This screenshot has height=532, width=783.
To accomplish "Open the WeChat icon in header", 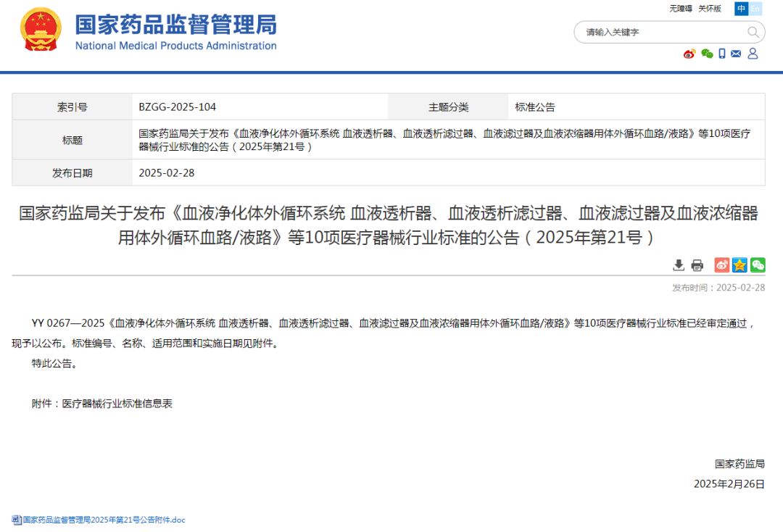I will [707, 54].
